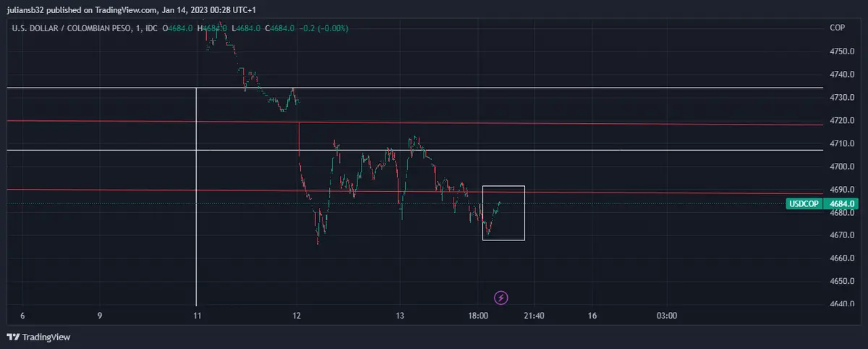Select the COP currency label on price axis
This screenshot has width=868, height=349.
pos(837,28)
